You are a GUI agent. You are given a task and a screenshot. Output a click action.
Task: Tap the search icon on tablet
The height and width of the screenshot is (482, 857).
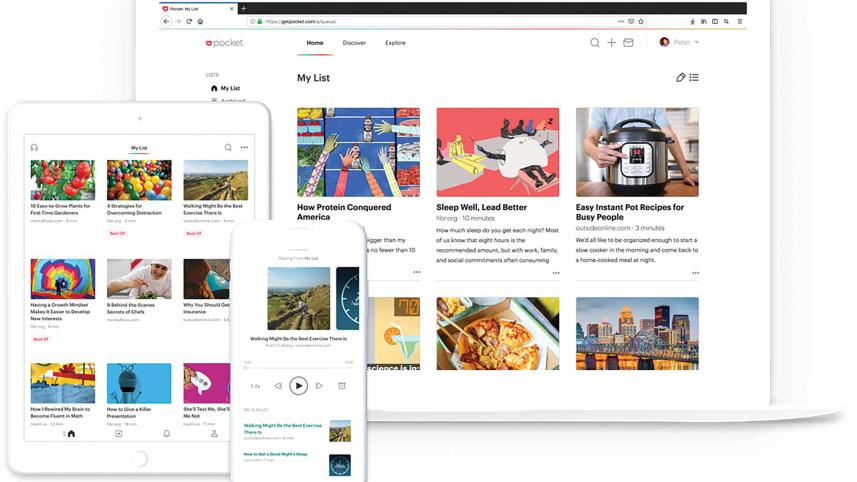228,147
